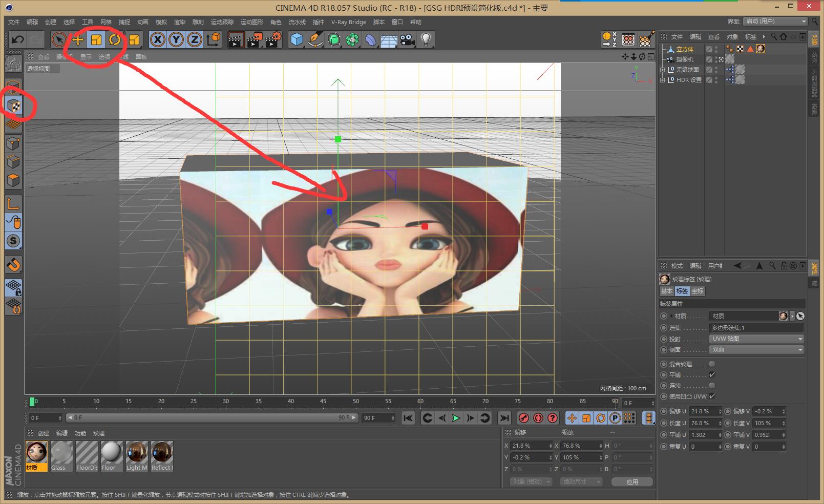Screen dimensions: 824x504
Task: Open render settings gear clapperboard
Action: coord(273,39)
